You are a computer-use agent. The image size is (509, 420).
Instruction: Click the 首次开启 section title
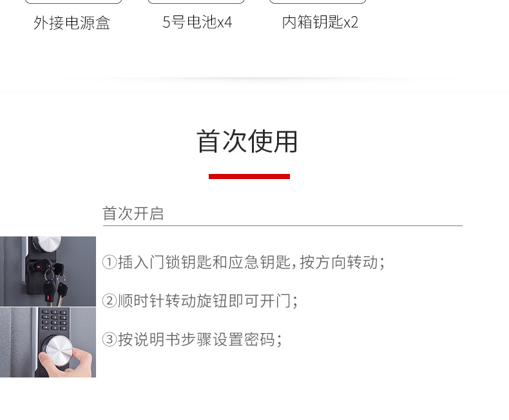click(x=133, y=213)
